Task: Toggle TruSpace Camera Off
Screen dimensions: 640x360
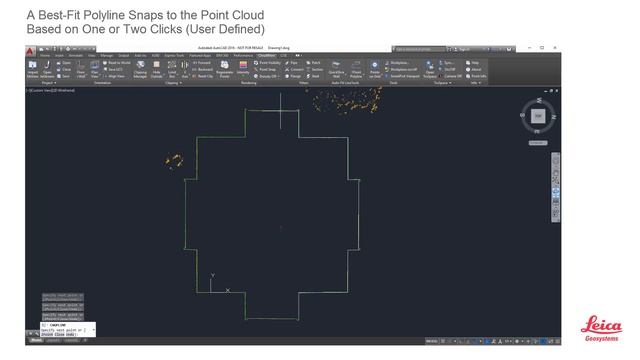Action: coord(450,76)
